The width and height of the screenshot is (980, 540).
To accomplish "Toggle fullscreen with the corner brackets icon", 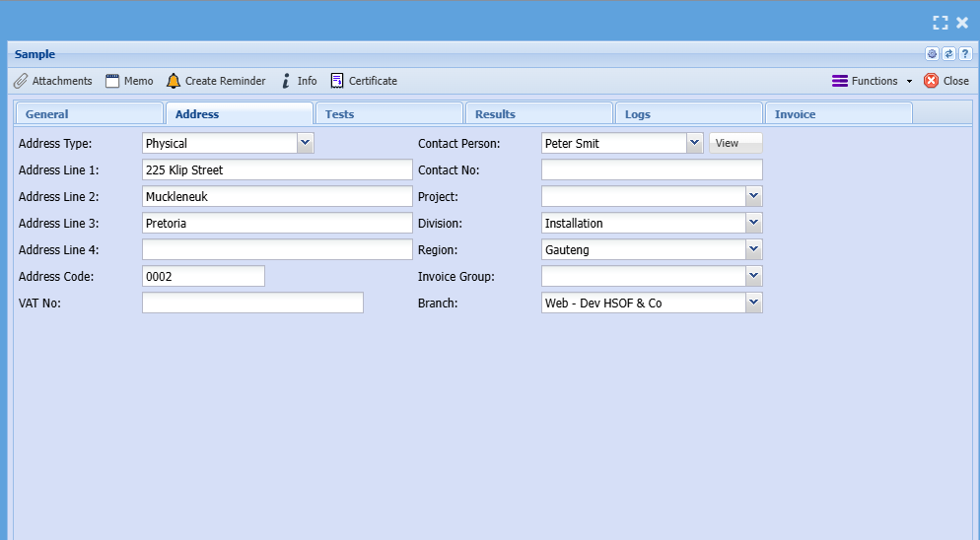I will [x=940, y=23].
